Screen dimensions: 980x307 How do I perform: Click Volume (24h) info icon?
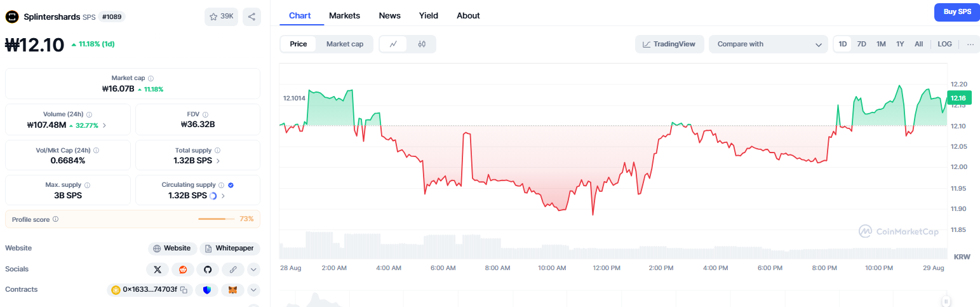[x=88, y=114]
